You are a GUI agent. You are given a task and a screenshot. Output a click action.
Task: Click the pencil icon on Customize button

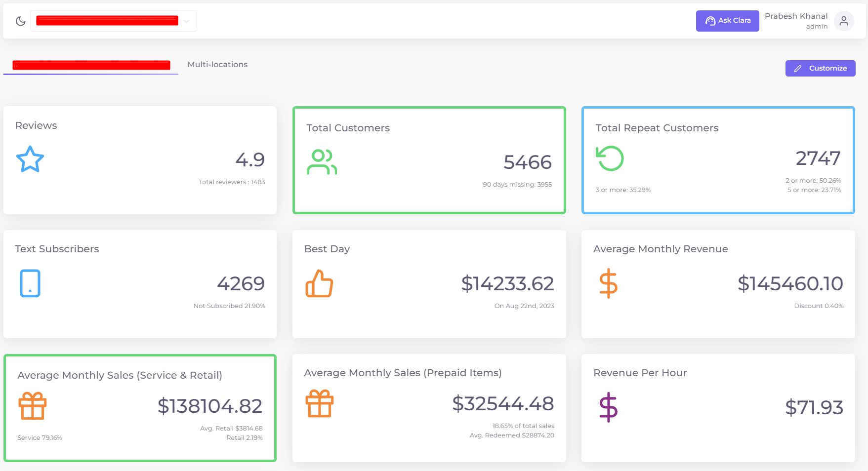tap(798, 68)
